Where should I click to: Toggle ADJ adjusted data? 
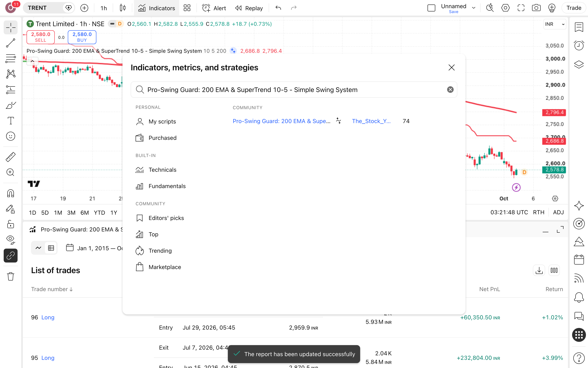click(x=558, y=212)
